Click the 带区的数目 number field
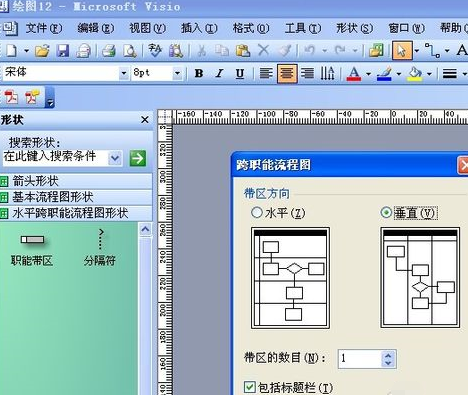This screenshot has width=468, height=395. [359, 359]
